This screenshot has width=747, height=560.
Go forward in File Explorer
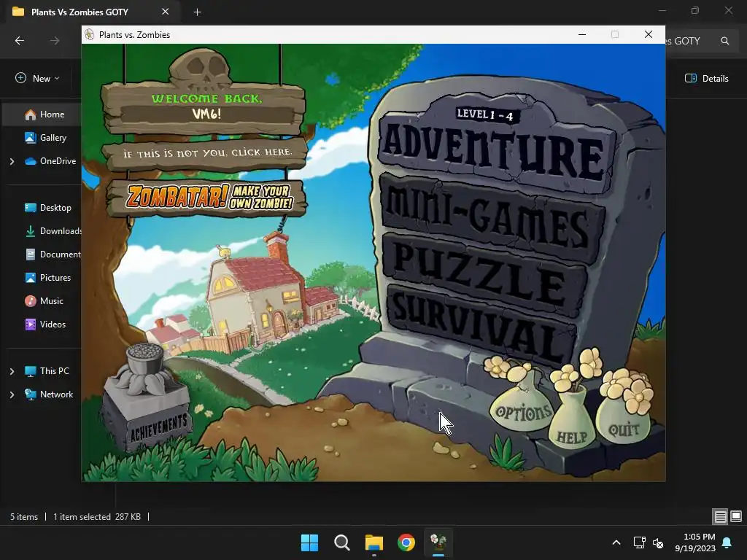click(x=55, y=41)
